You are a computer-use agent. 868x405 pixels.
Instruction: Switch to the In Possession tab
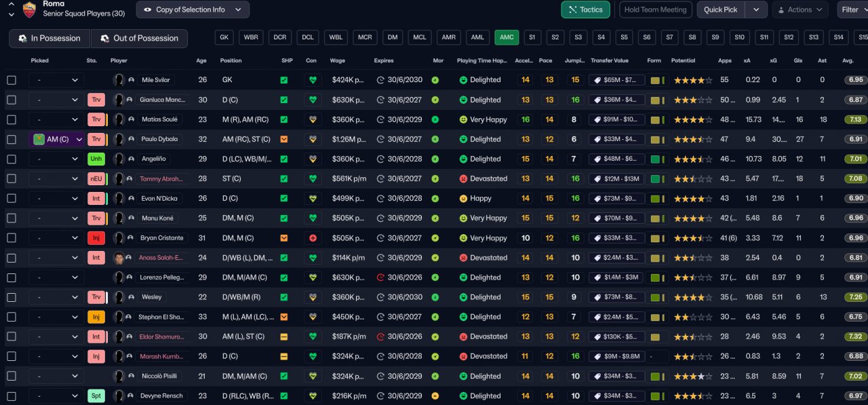(x=50, y=38)
